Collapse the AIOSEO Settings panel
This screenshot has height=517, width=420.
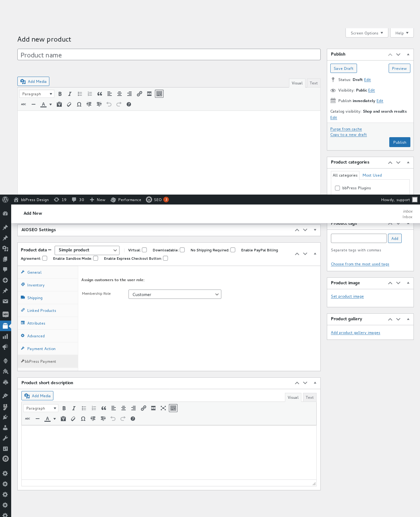click(x=315, y=230)
